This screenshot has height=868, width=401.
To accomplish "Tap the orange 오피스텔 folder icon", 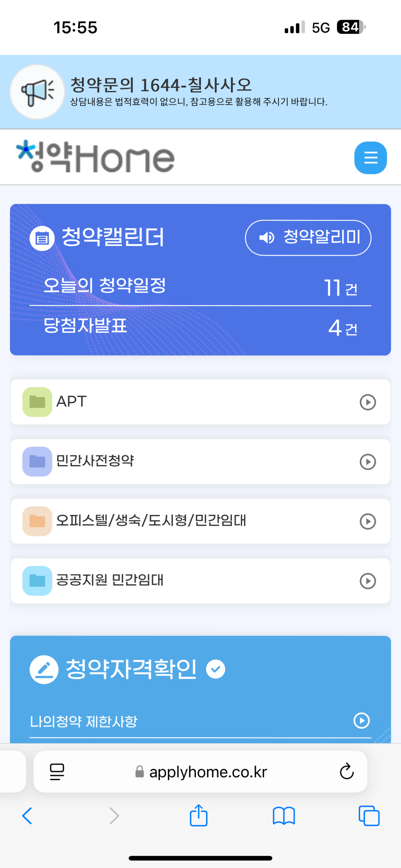I will click(x=37, y=521).
